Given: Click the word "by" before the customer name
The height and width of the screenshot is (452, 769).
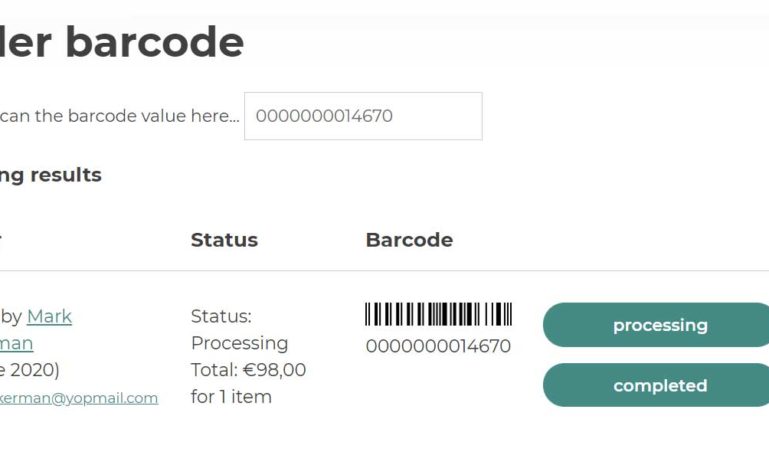Looking at the screenshot, I should pyautogui.click(x=12, y=317).
